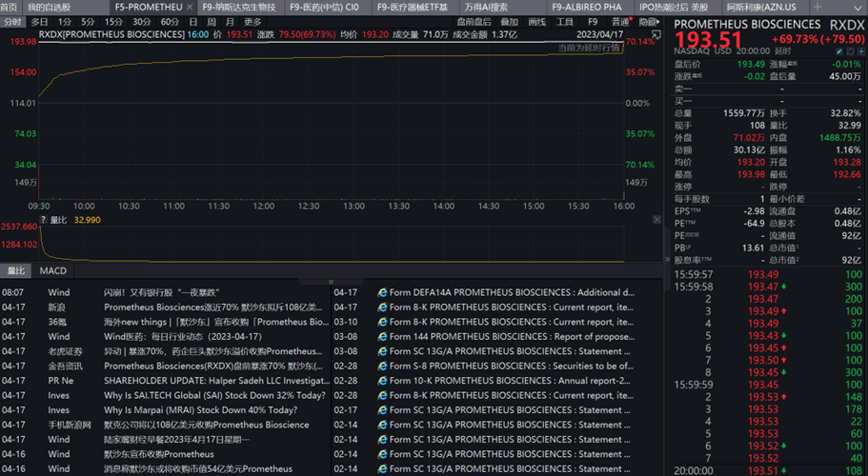This screenshot has height=476, width=868.
Task: Open the 更多 periods dropdown
Action: tap(252, 22)
